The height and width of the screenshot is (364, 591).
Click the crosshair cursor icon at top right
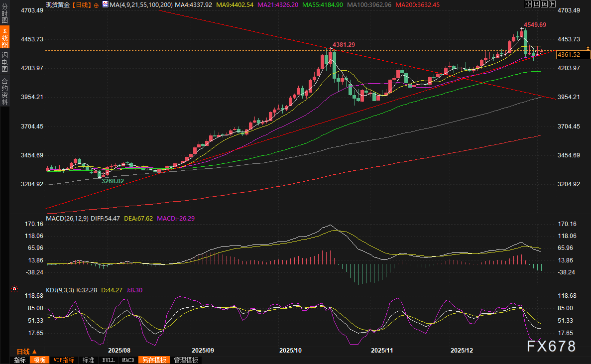528,4
